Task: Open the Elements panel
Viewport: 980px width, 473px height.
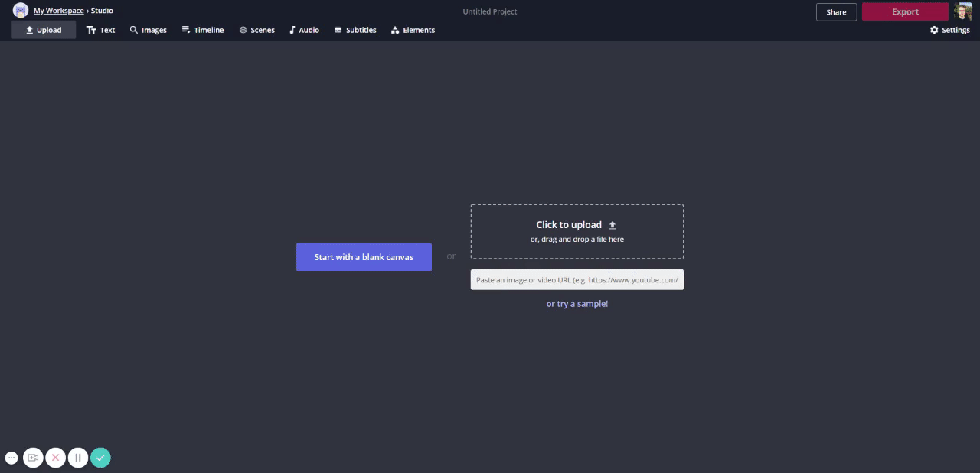Action: point(413,30)
